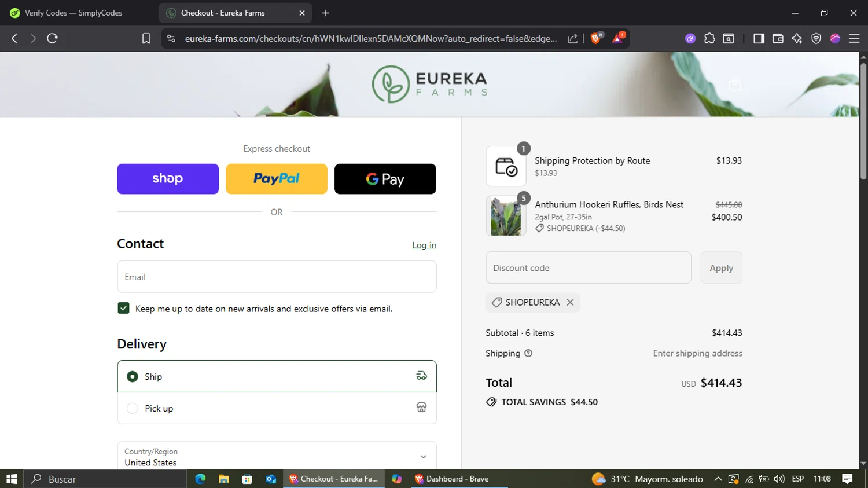This screenshot has width=868, height=488.
Task: Select the Pick up delivery option
Action: [277, 408]
